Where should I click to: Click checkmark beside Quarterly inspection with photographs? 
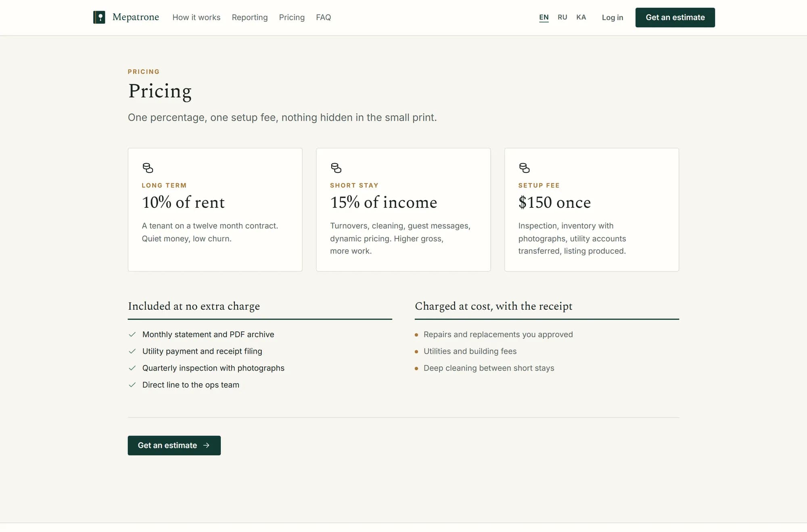pos(132,368)
